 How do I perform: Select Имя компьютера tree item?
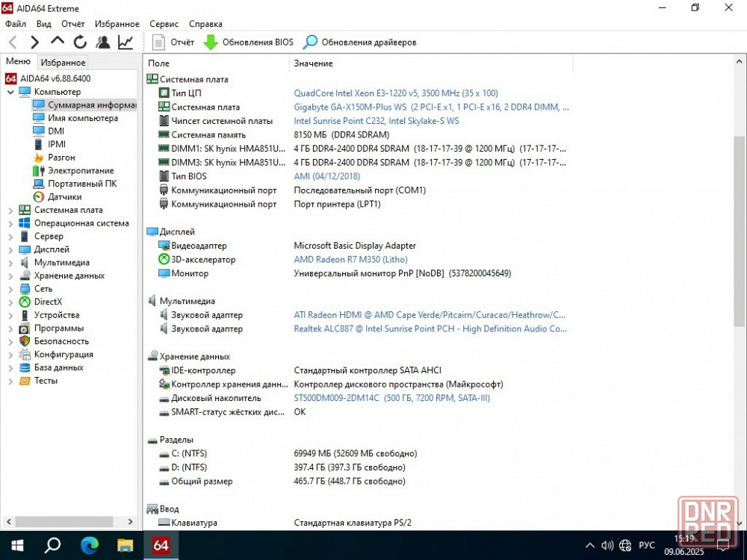pyautogui.click(x=75, y=118)
